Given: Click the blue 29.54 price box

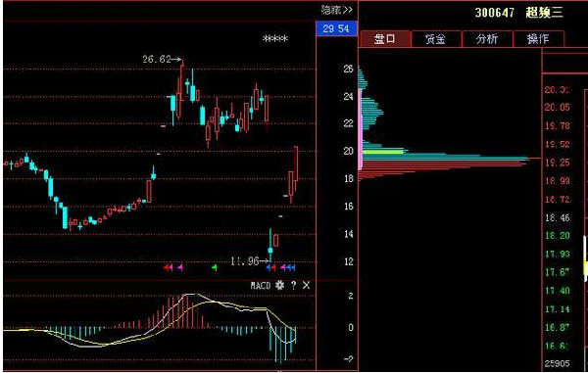Looking at the screenshot, I should tap(336, 28).
